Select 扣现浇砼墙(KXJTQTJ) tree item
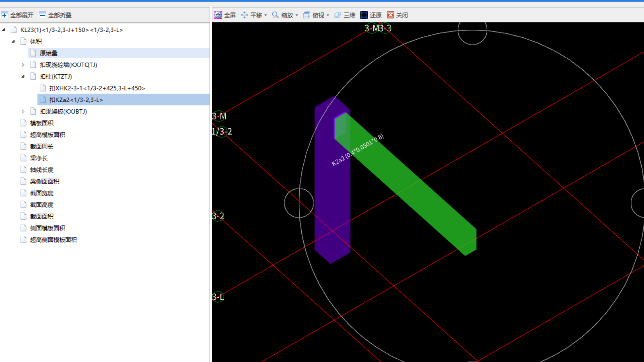Image resolution: width=644 pixels, height=362 pixels. [x=68, y=65]
